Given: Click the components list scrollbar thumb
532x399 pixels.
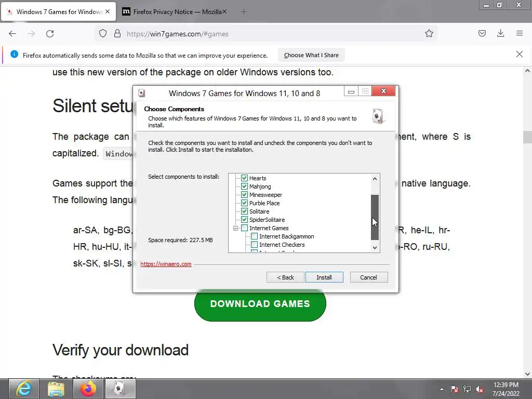Looking at the screenshot, I should point(375,217).
